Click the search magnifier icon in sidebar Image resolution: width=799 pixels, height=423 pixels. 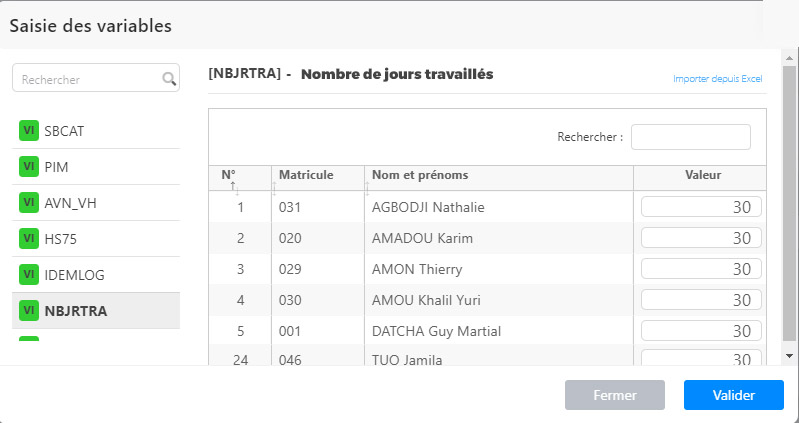coord(169,79)
